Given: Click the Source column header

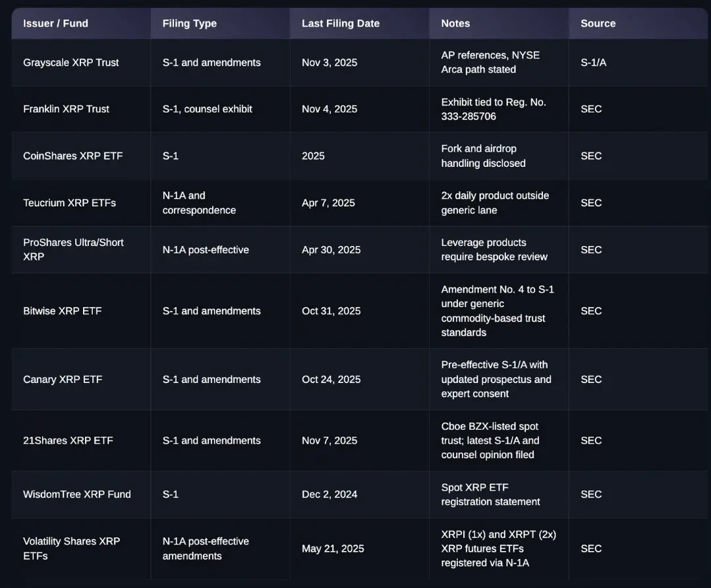Looking at the screenshot, I should click(598, 24).
